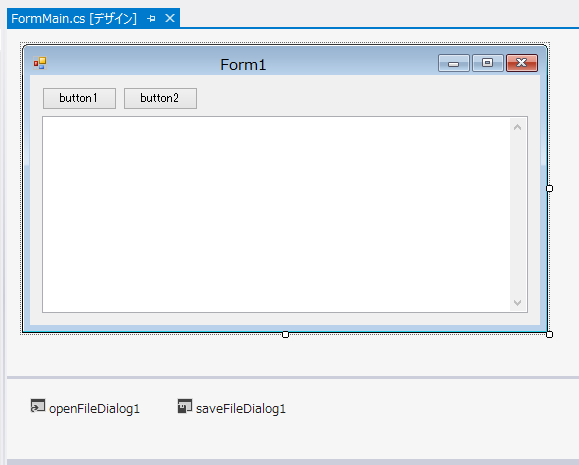The width and height of the screenshot is (579, 465).
Task: Click the text box scroll down arrow
Action: pos(518,302)
